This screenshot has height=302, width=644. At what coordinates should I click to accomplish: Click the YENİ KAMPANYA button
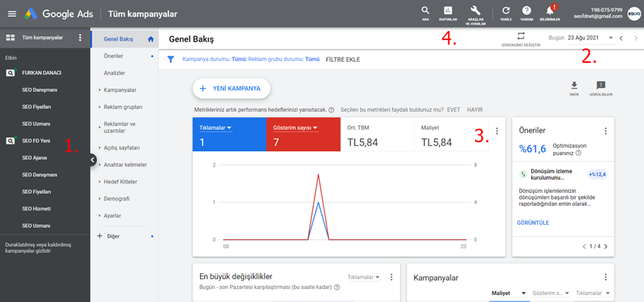[231, 89]
